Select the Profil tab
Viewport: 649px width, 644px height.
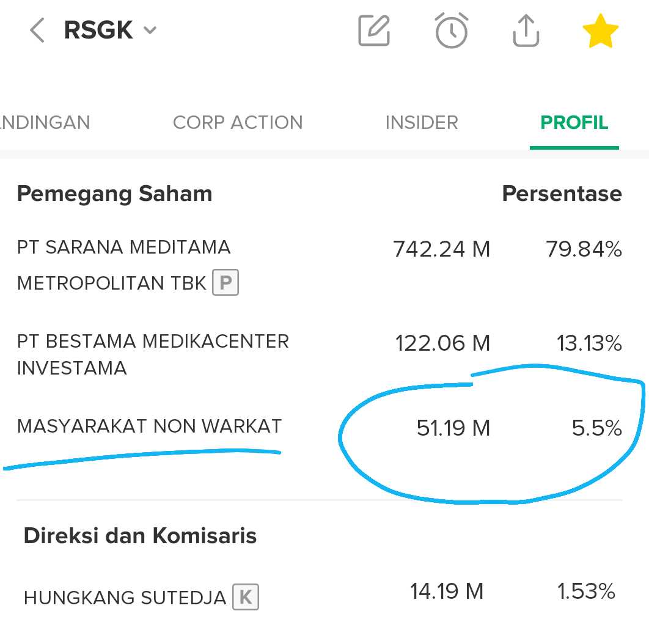coord(574,122)
